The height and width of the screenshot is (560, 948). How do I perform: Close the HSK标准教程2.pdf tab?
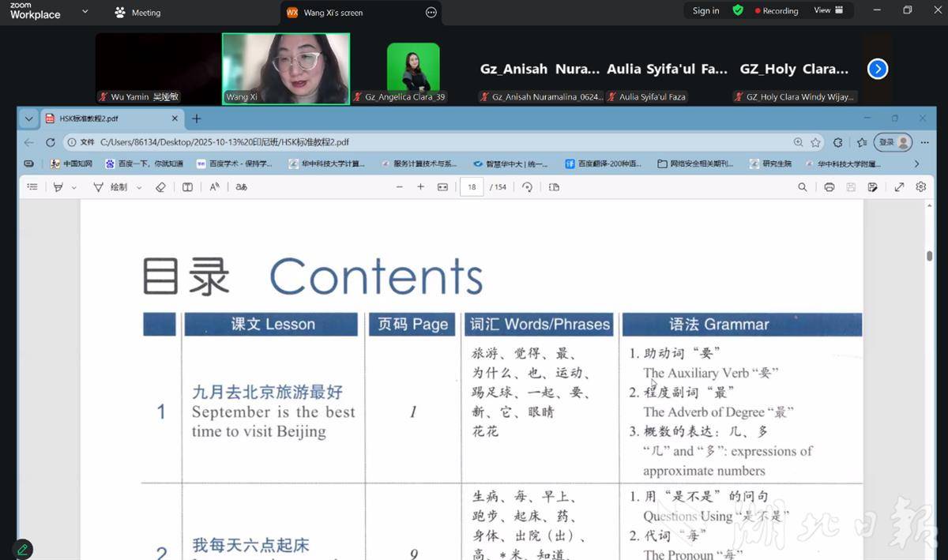175,118
